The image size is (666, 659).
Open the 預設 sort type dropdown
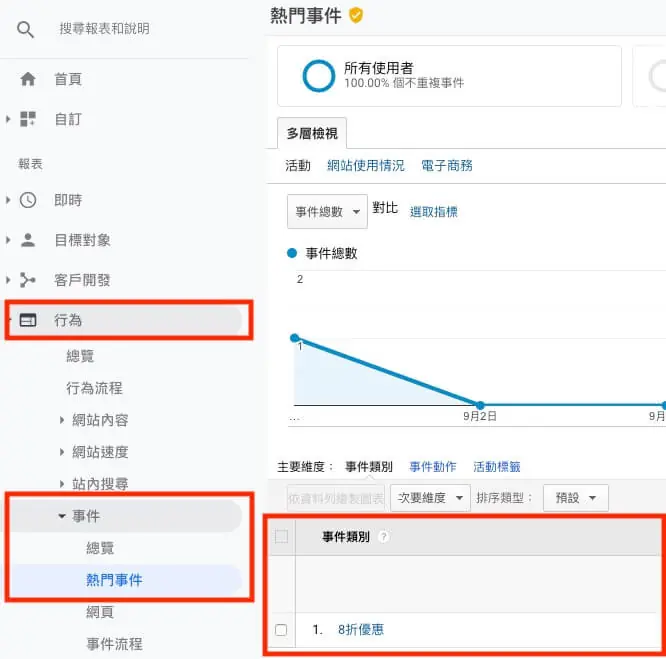click(x=576, y=498)
